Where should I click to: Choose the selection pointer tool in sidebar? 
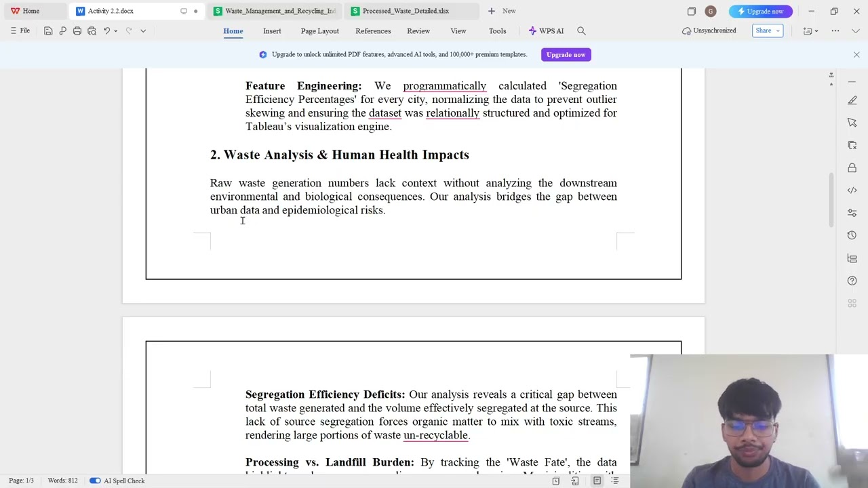[852, 123]
